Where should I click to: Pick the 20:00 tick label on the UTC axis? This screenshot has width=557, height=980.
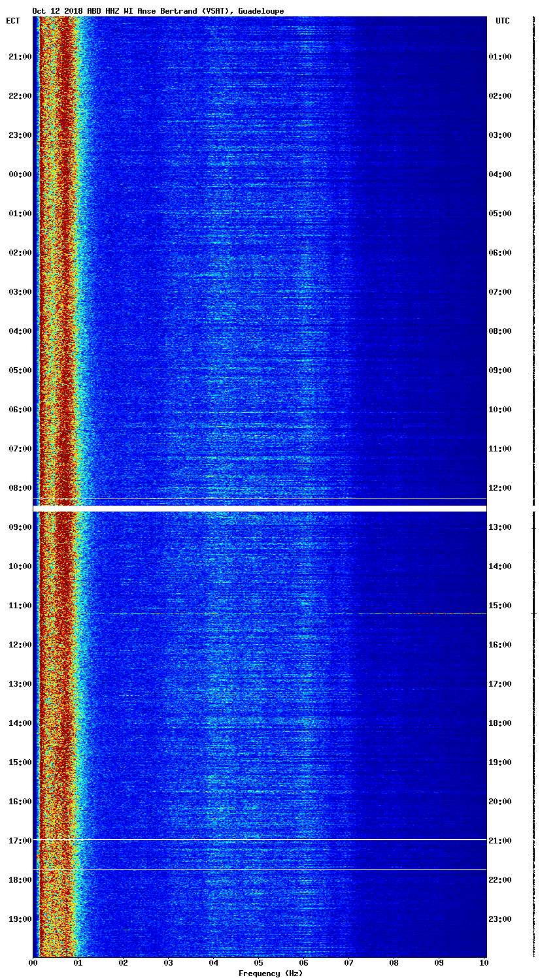(x=500, y=802)
